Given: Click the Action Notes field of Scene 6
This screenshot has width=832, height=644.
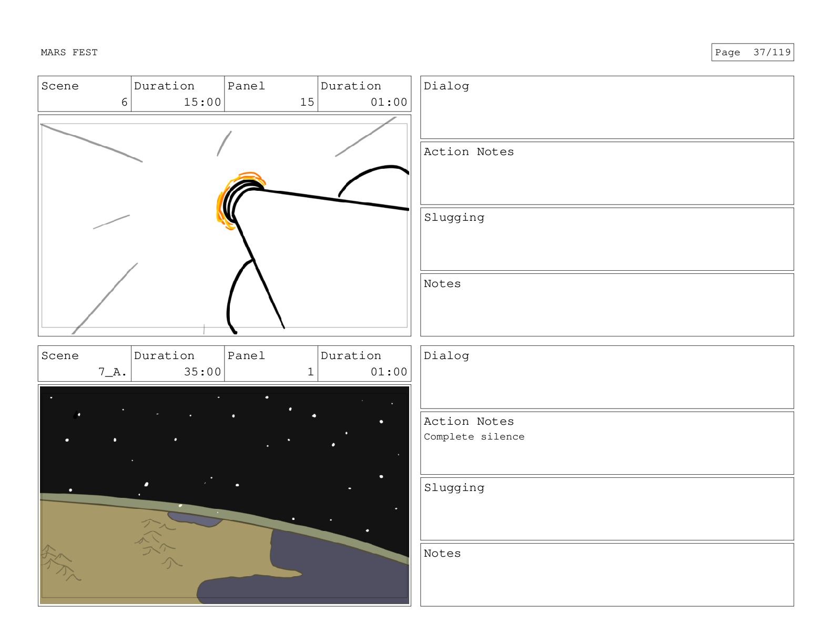Looking at the screenshot, I should [607, 173].
